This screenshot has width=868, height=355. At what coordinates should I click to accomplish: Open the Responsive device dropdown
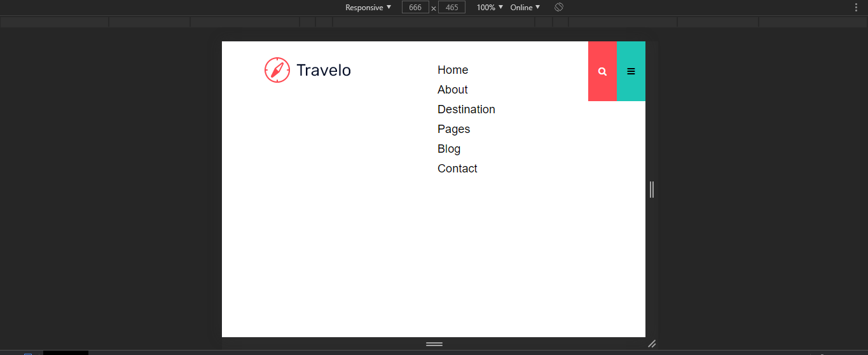pyautogui.click(x=368, y=8)
